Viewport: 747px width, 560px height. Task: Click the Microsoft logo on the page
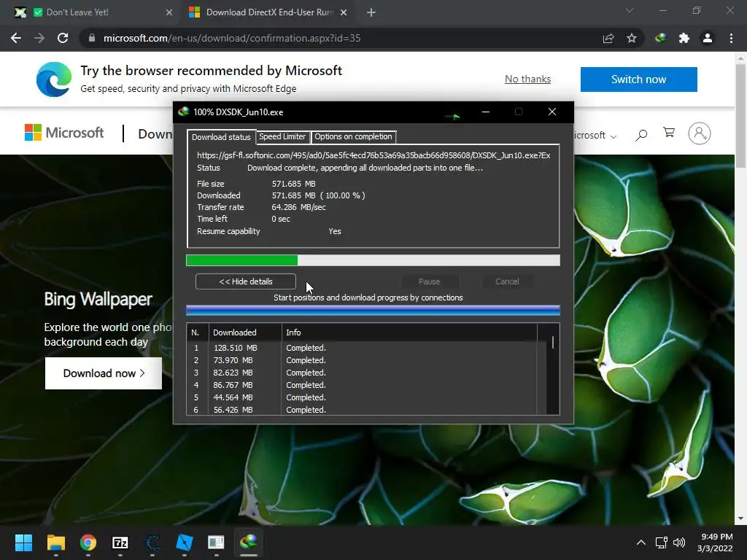pos(64,133)
